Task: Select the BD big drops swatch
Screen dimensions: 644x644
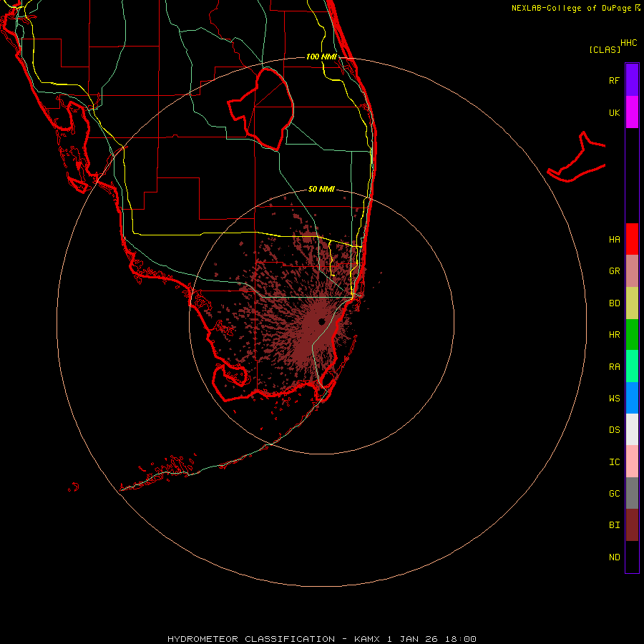Action: [632, 303]
